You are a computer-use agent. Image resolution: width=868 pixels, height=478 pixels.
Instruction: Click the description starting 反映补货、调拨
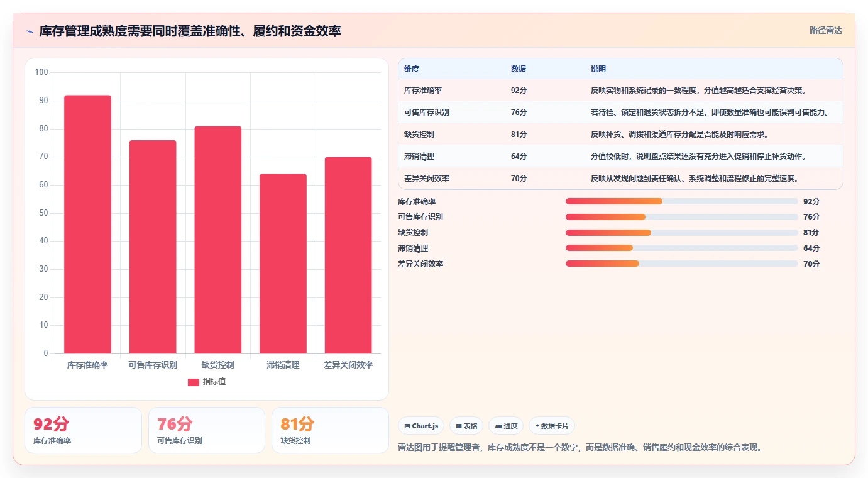coord(679,135)
